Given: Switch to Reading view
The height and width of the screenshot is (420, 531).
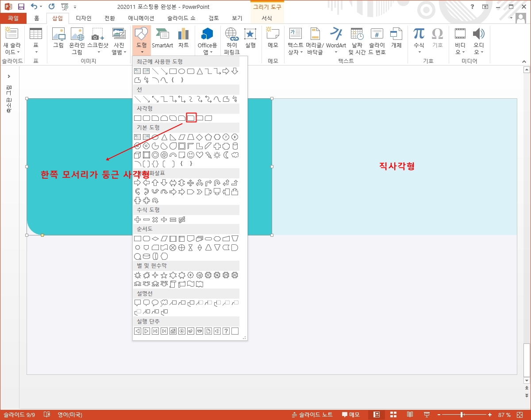Looking at the screenshot, I should 410,415.
